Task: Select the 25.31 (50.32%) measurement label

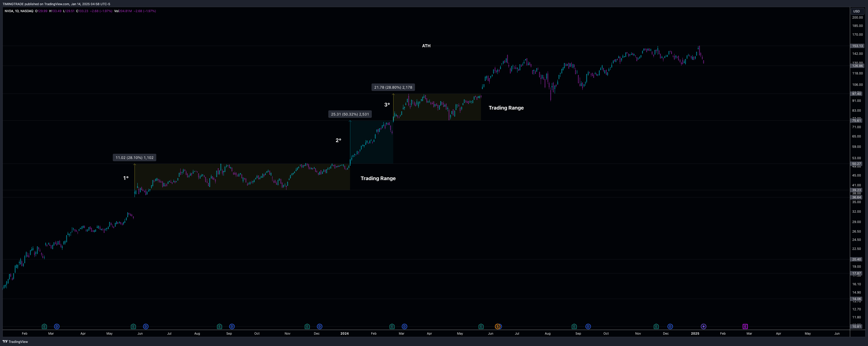Action: point(350,114)
